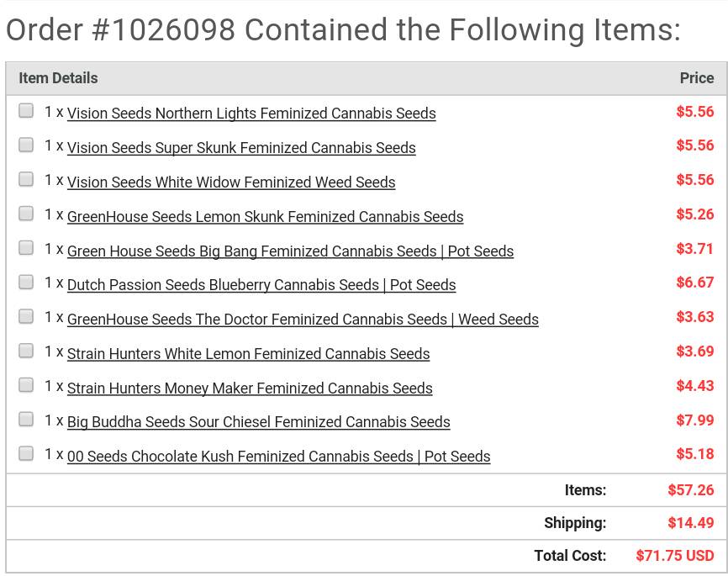Toggle the Big Bang seeds checkbox

[26, 248]
